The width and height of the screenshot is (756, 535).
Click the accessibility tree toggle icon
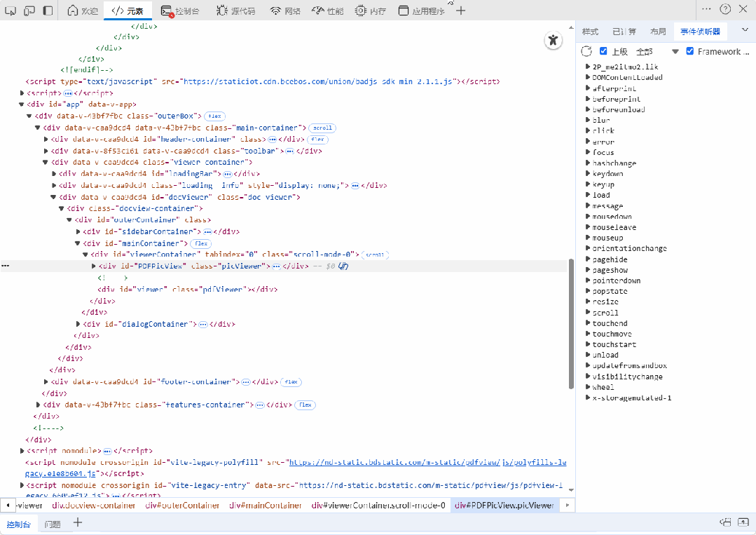(x=554, y=41)
